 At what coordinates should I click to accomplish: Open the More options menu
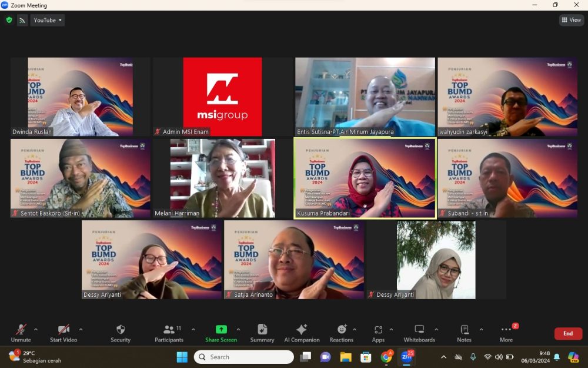point(506,333)
